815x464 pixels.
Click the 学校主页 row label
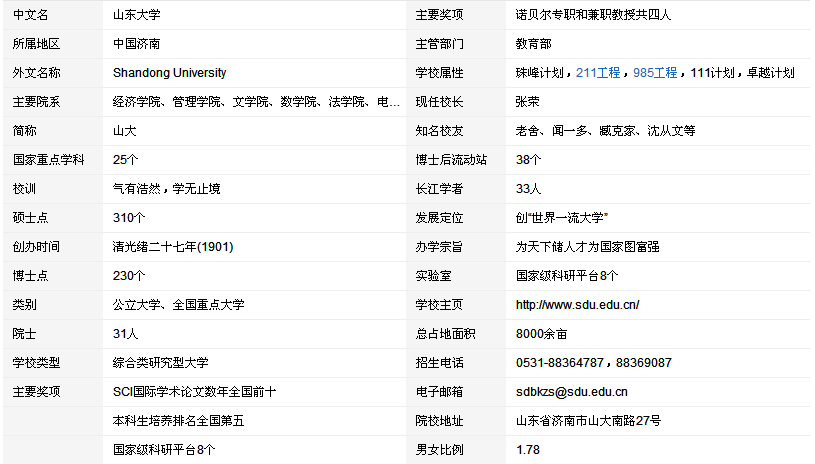439,305
